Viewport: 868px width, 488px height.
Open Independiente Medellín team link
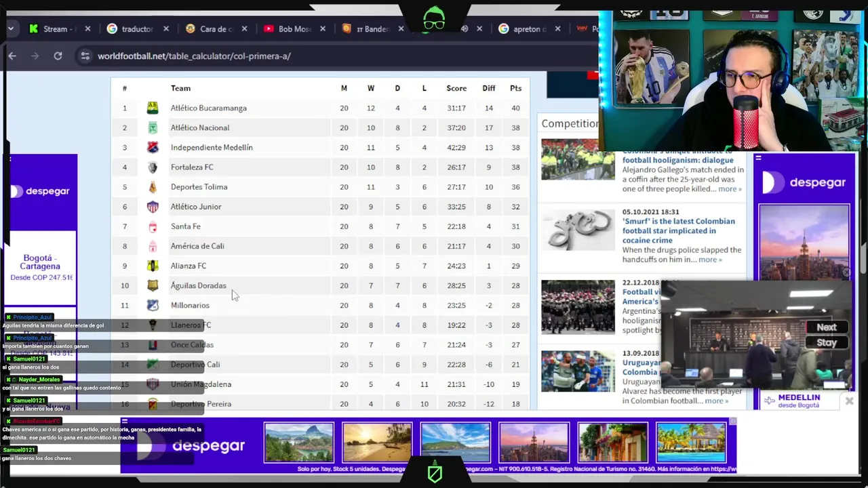point(212,147)
